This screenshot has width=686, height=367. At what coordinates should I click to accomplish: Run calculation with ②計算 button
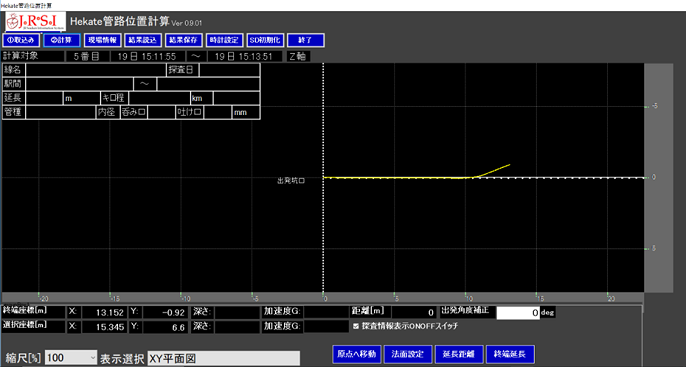coord(62,40)
